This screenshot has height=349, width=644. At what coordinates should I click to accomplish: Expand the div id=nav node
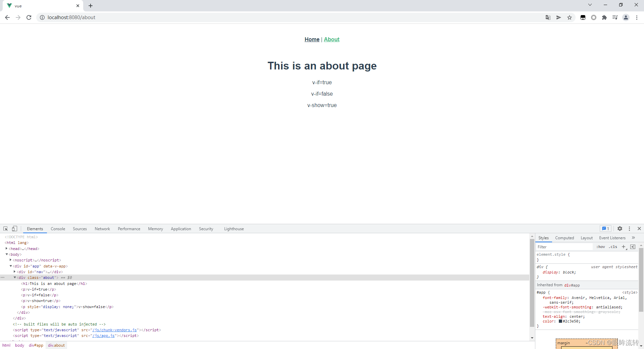coord(15,271)
